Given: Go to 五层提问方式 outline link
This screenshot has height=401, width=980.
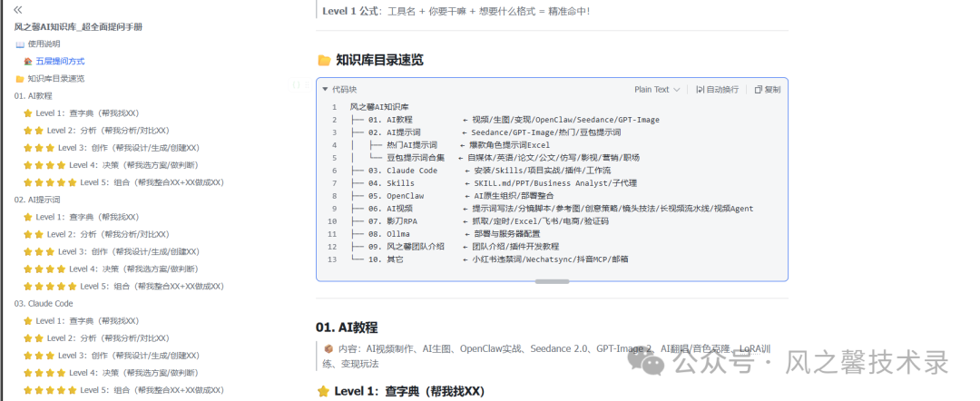Looking at the screenshot, I should (60, 61).
